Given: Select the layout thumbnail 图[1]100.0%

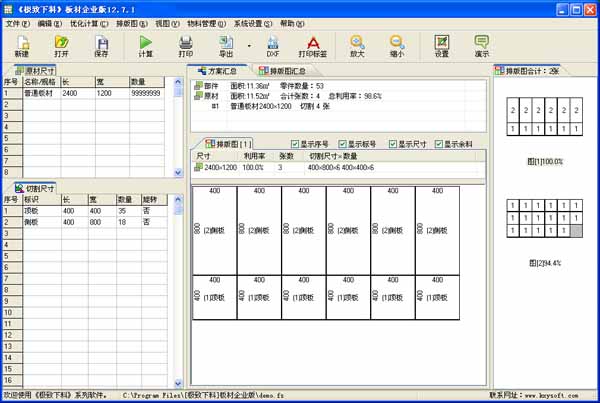Looking at the screenshot, I should tap(545, 116).
